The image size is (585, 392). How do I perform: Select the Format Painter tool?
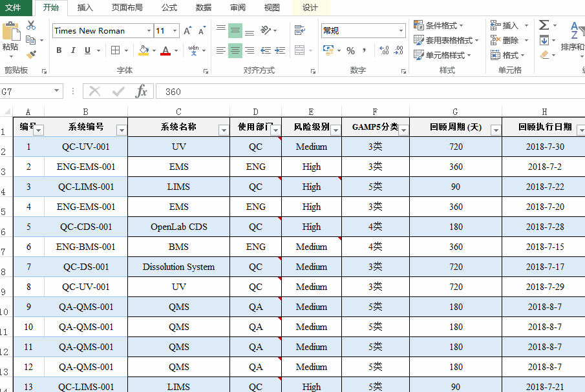click(x=30, y=54)
